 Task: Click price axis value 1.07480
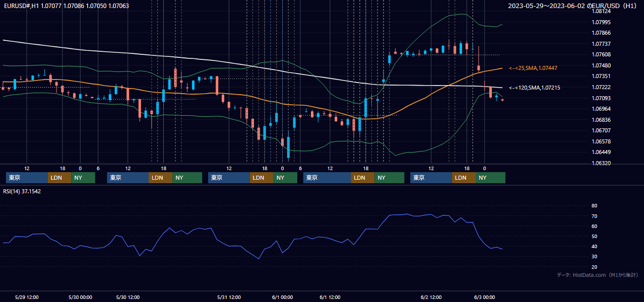pyautogui.click(x=601, y=65)
